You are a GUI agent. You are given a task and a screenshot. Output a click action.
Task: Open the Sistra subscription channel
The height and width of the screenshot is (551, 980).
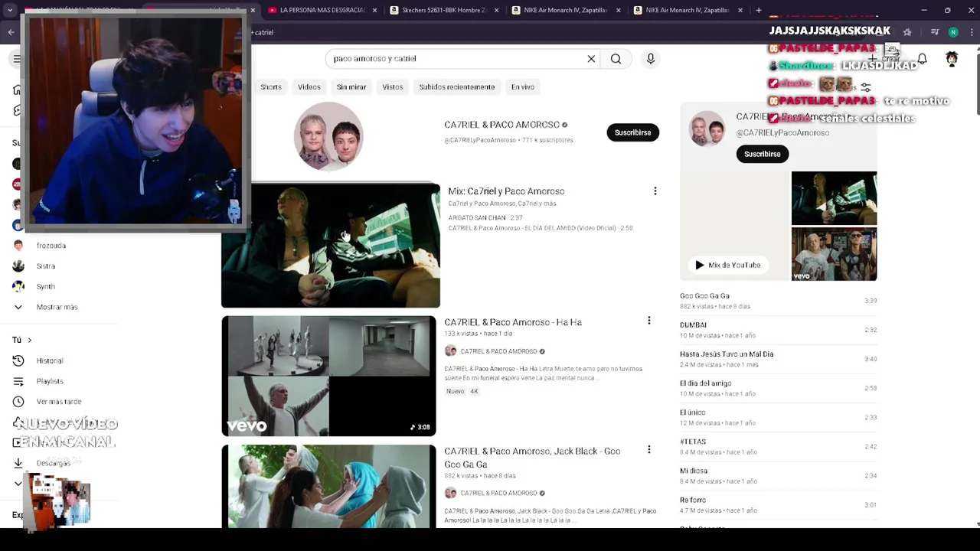45,266
